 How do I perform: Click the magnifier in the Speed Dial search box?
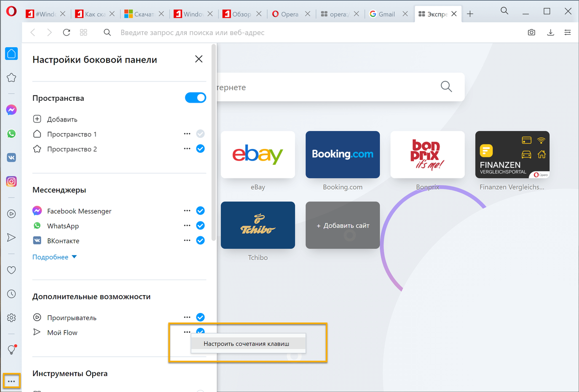446,87
